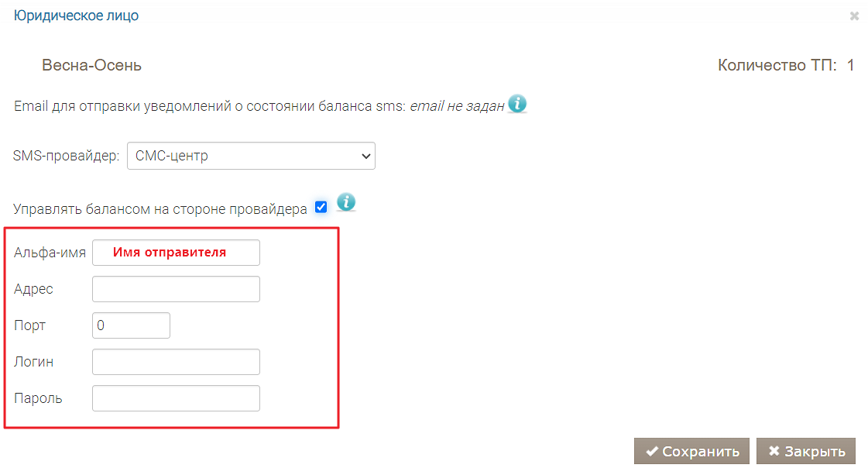Save settings with the Сохранить button

pyautogui.click(x=691, y=451)
